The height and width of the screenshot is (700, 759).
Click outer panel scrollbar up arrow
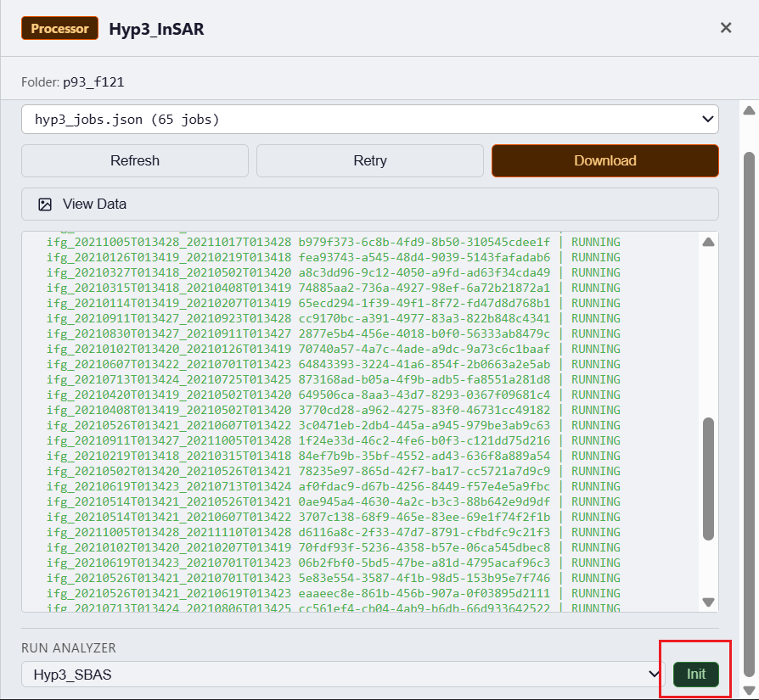tap(749, 111)
